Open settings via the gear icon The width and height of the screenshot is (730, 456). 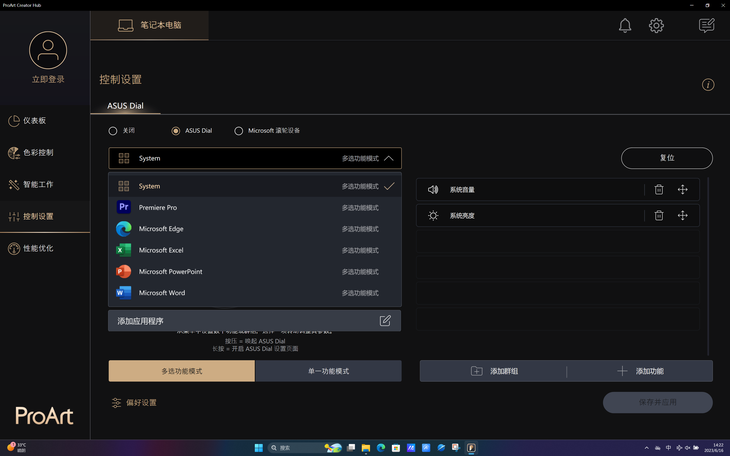[x=656, y=25]
